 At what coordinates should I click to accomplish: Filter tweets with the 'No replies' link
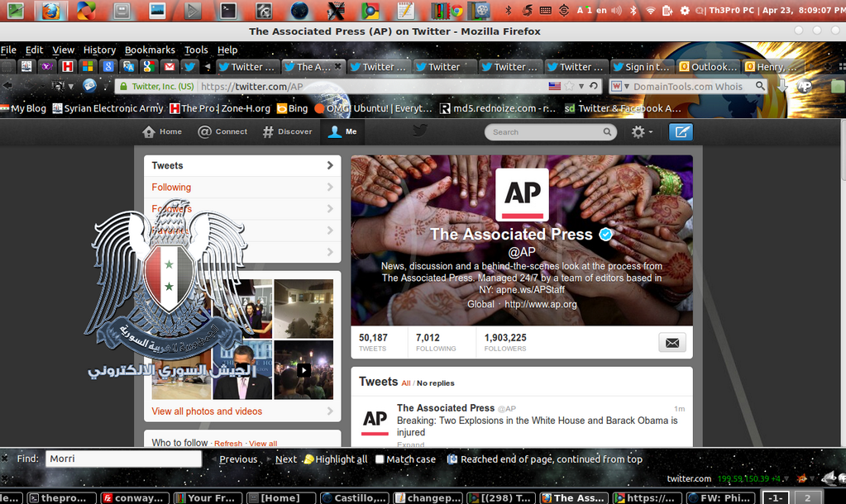coord(436,383)
